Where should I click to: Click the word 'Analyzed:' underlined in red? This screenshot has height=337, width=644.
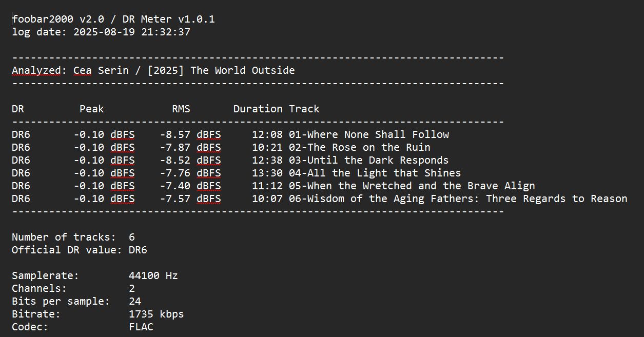pyautogui.click(x=39, y=70)
